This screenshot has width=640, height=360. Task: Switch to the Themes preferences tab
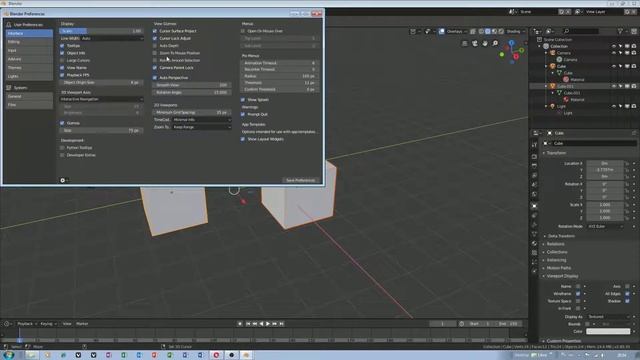coord(29,67)
